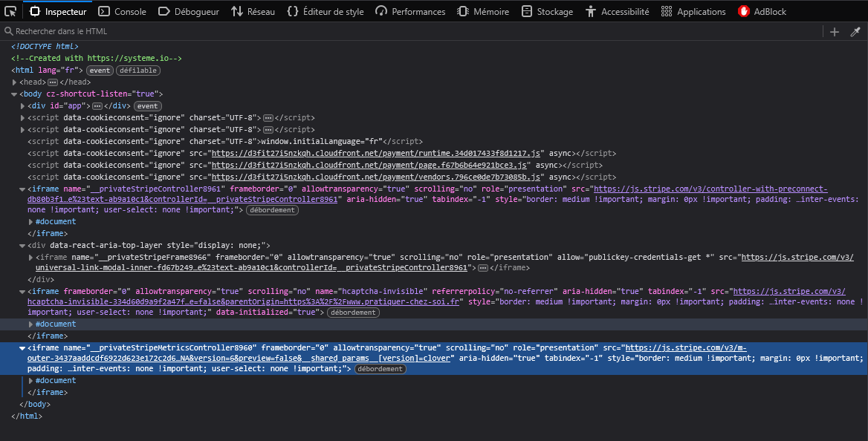The image size is (868, 441).
Task: Expand the #document under hcaptcha iframe
Action: 30,324
